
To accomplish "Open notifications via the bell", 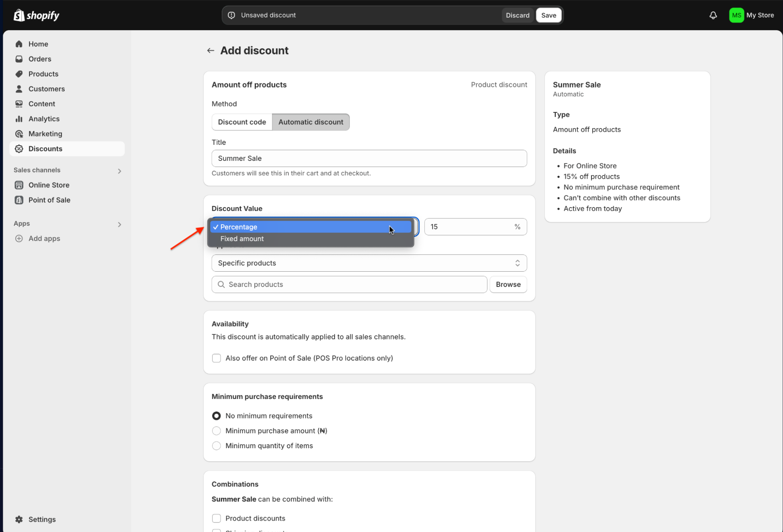I will tap(713, 15).
